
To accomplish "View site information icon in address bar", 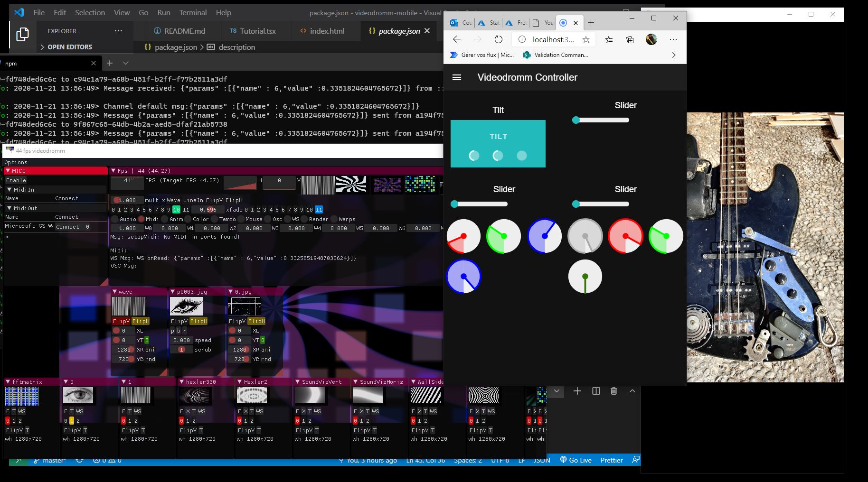I will click(x=522, y=39).
